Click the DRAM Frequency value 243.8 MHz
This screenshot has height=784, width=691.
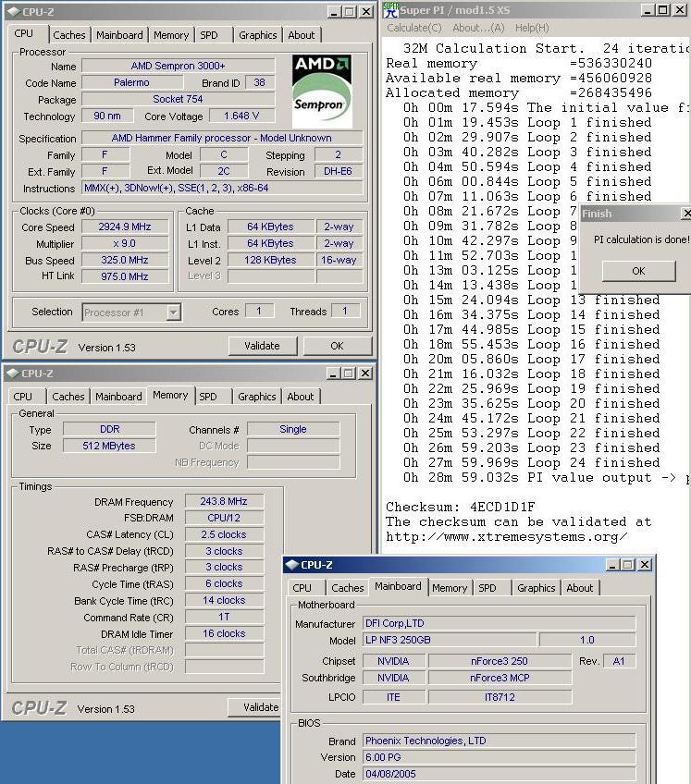[224, 501]
